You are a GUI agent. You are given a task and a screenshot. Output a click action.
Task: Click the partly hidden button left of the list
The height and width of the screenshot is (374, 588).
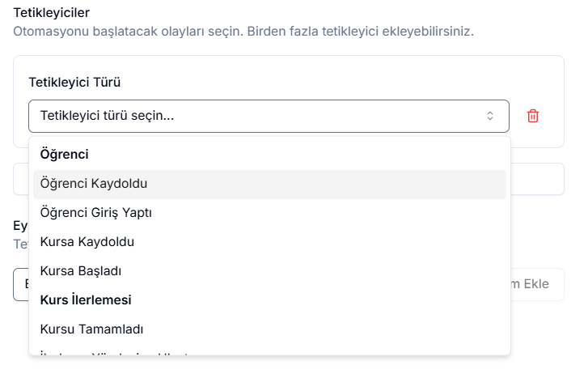[x=20, y=284]
